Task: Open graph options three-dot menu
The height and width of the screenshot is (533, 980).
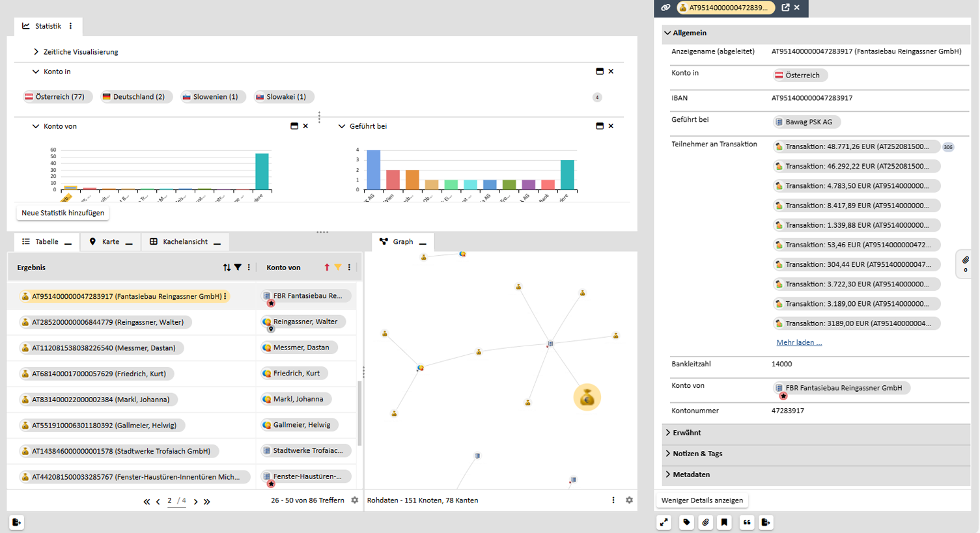Action: pos(613,500)
